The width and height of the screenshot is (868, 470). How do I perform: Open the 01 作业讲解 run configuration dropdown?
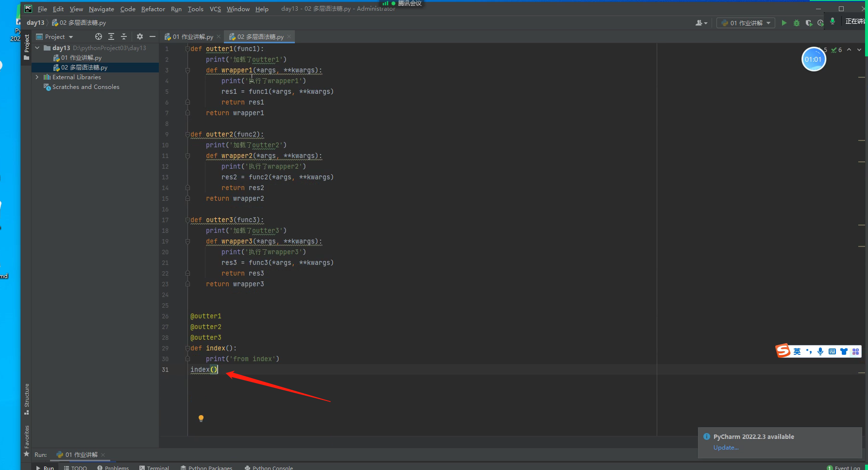(x=746, y=23)
